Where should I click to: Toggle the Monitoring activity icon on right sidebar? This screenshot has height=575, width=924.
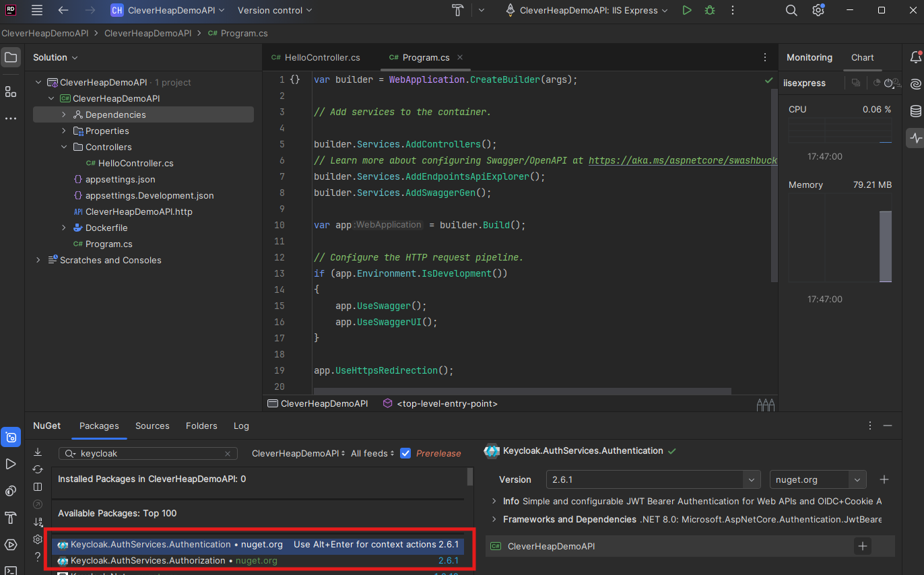click(915, 137)
